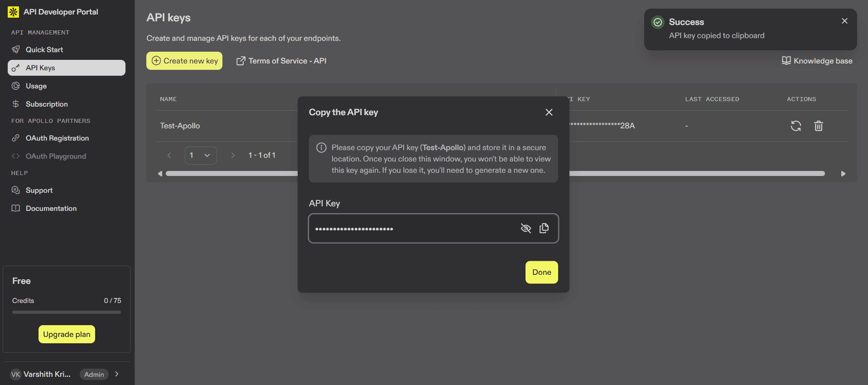Image resolution: width=868 pixels, height=385 pixels.
Task: Open Documentation from the sidebar
Action: point(67,209)
